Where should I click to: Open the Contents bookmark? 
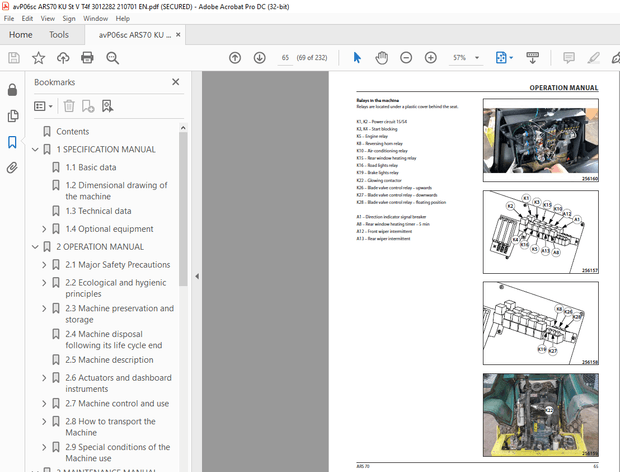click(72, 131)
